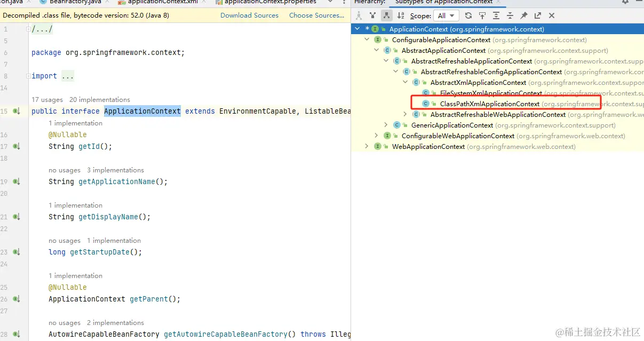Click class icon beside ClassPathXmlApplicationContext

pos(426,104)
